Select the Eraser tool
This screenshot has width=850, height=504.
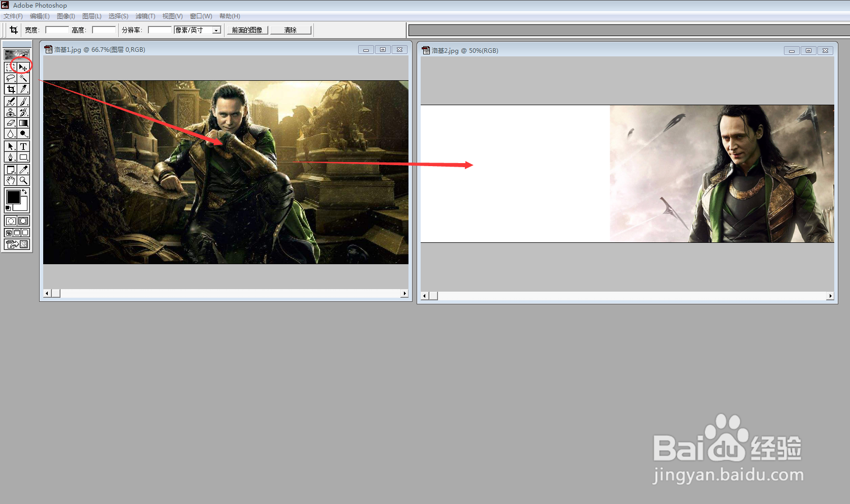pos(11,123)
